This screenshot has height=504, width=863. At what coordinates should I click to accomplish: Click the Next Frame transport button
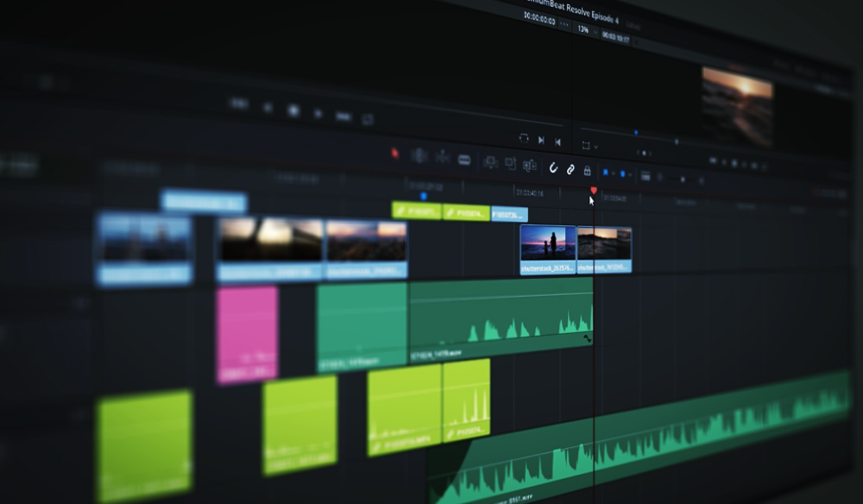(x=542, y=139)
